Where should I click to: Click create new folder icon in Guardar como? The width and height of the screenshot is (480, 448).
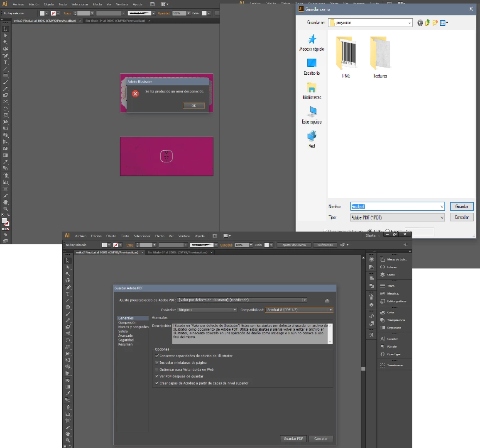point(435,23)
